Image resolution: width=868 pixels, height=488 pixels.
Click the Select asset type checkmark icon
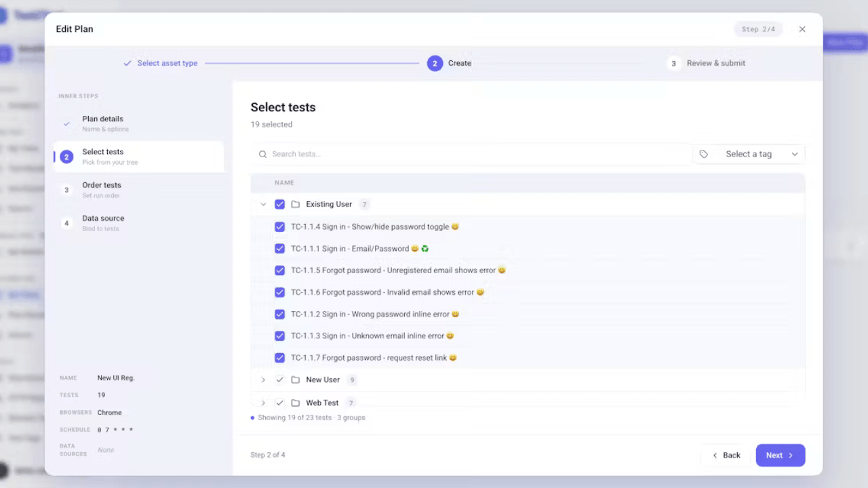(127, 63)
